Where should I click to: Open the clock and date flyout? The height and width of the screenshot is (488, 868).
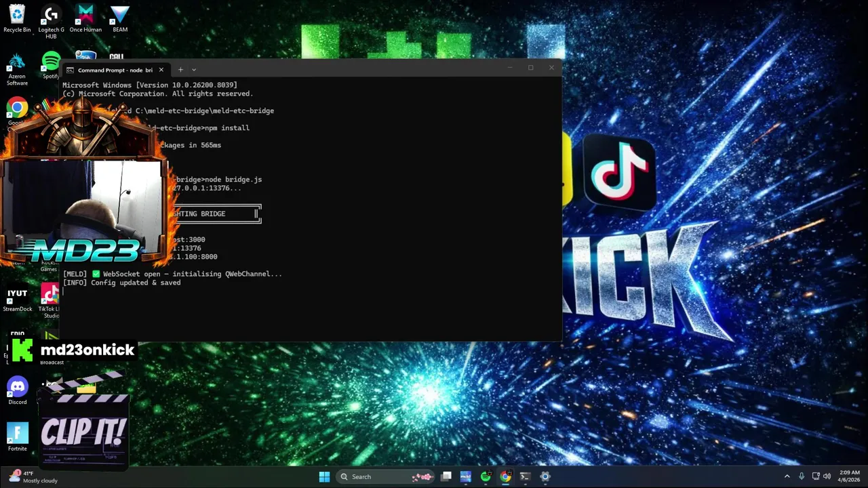pos(850,476)
